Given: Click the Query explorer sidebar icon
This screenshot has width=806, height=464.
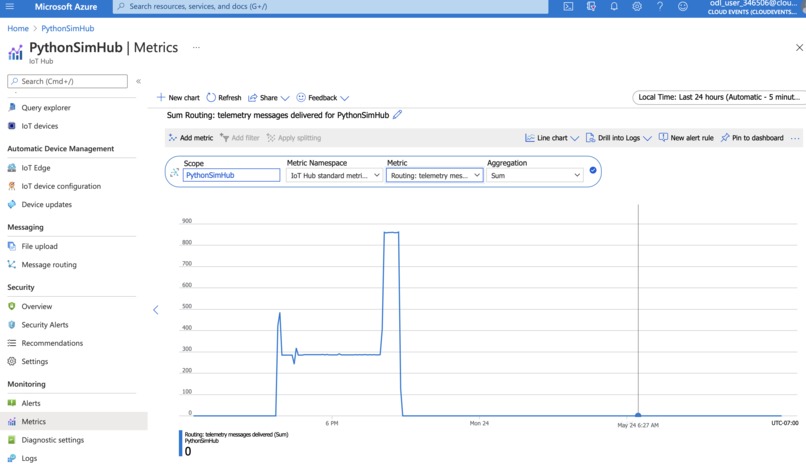Looking at the screenshot, I should (12, 107).
